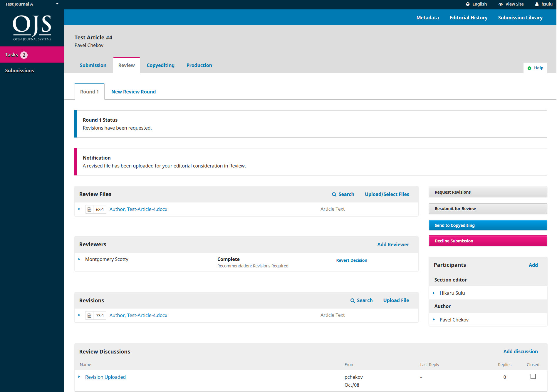Image resolution: width=557 pixels, height=392 pixels.
Task: Expand the Pavel Chekov participant entry
Action: click(434, 319)
